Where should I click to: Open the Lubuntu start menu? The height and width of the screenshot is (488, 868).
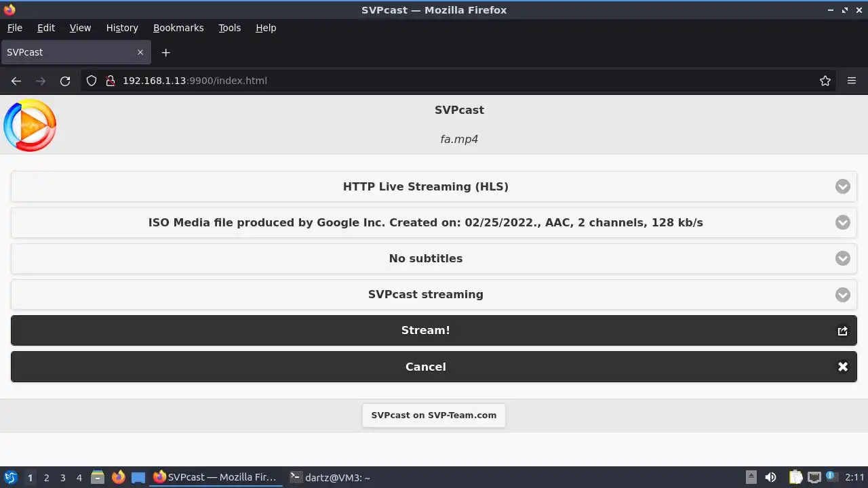point(10,477)
